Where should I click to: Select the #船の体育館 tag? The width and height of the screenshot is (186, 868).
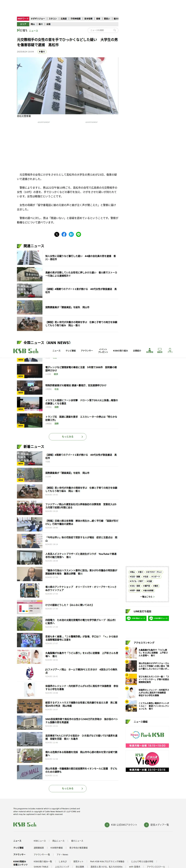[148, 591]
